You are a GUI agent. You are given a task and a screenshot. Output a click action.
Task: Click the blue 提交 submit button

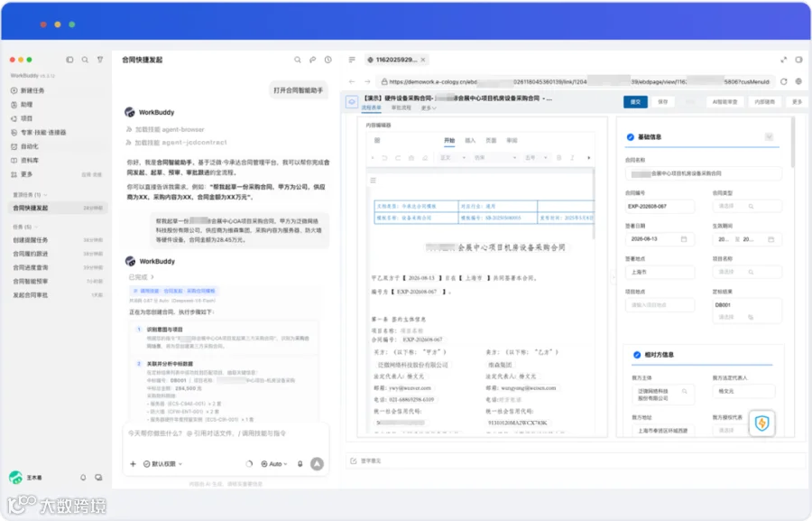click(635, 102)
